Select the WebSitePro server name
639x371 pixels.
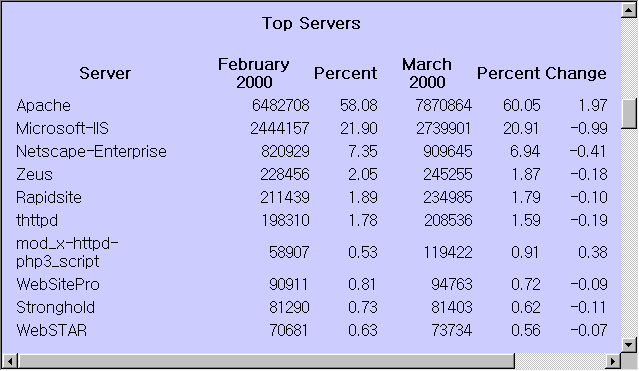pyautogui.click(x=58, y=284)
